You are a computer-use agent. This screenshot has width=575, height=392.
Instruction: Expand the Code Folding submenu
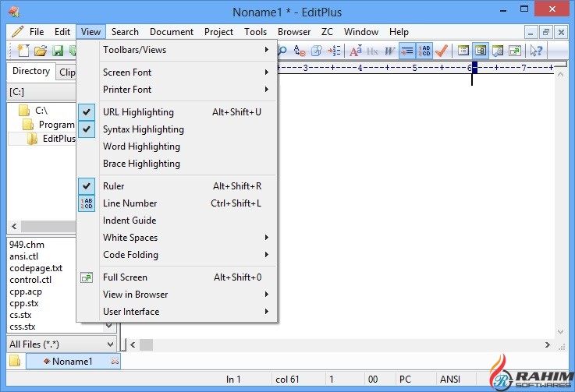pyautogui.click(x=177, y=255)
